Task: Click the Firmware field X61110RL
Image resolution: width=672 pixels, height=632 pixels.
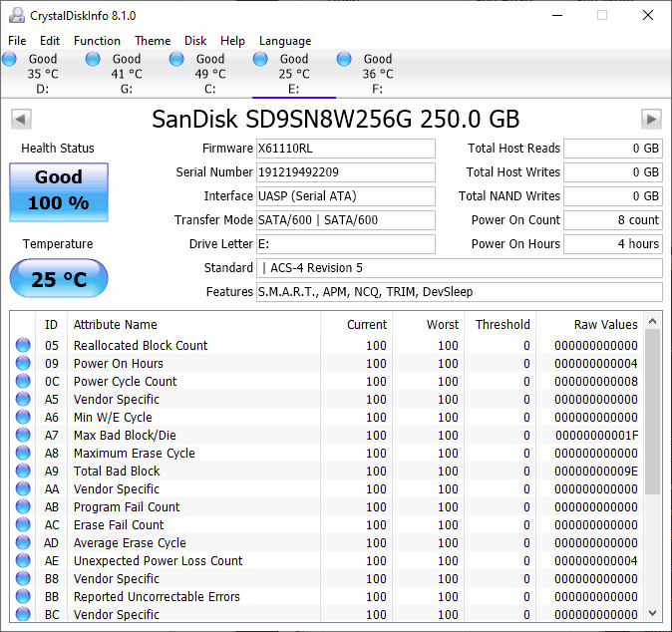Action: [346, 149]
